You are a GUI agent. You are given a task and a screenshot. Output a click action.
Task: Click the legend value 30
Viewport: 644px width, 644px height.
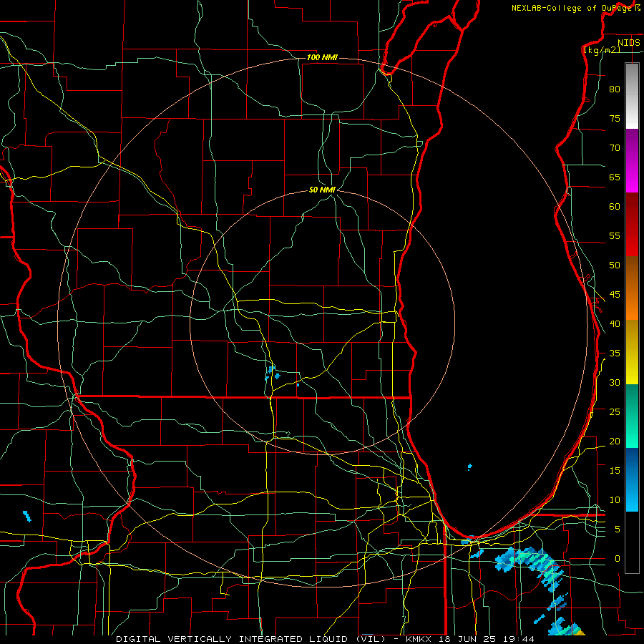pyautogui.click(x=615, y=383)
